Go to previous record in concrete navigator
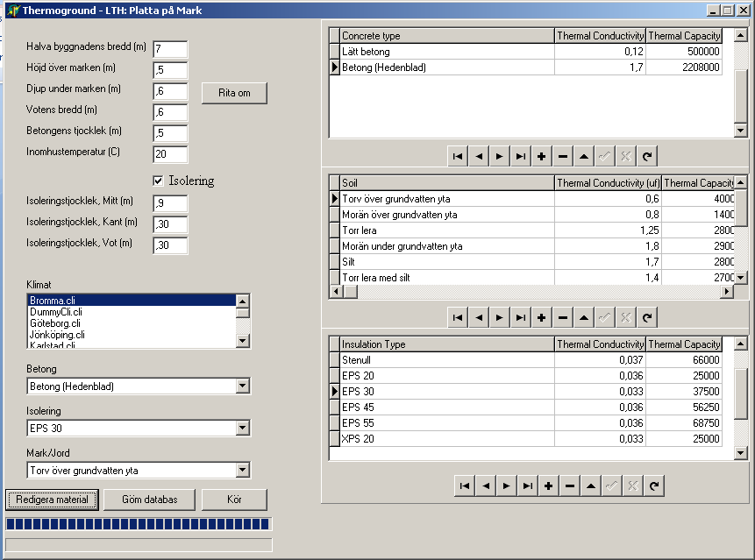Screen dimensions: 755x560 pos(479,156)
